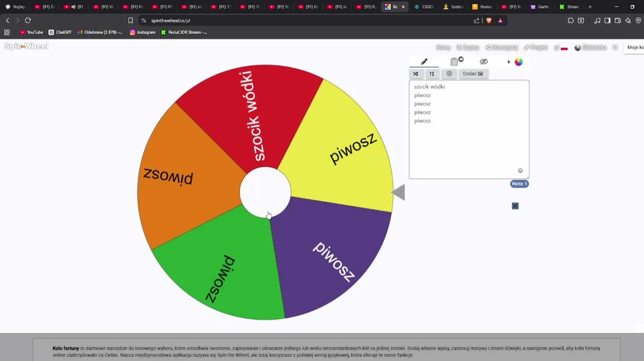This screenshot has height=361, width=644.
Task: Spin the wheel by clicking its white center
Action: 265,192
